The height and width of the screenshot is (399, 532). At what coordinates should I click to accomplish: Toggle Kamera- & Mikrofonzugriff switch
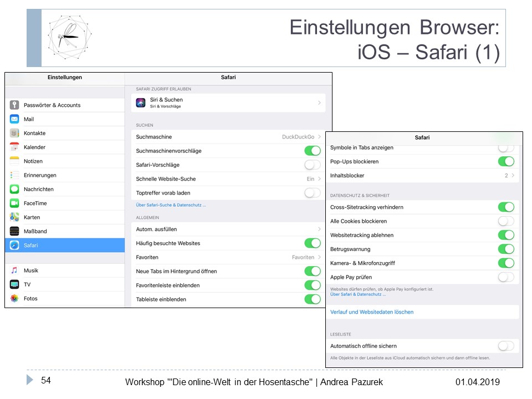[x=506, y=263]
